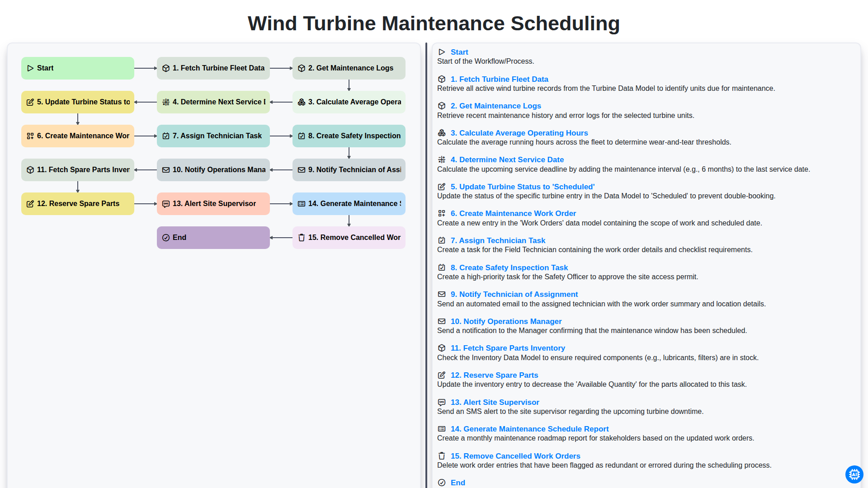
Task: Click the trash icon beside Remove Cancelled Work Orders heading
Action: tap(442, 456)
